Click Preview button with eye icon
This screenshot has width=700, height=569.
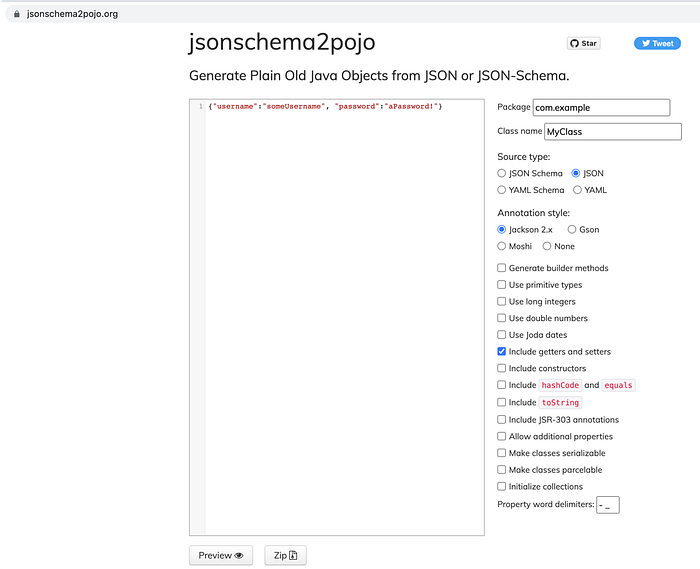221,555
